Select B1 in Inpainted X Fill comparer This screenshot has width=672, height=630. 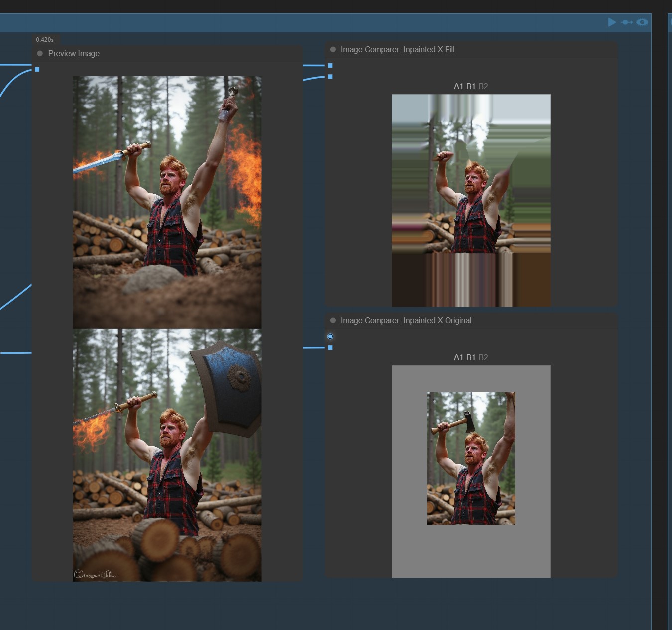(x=471, y=86)
